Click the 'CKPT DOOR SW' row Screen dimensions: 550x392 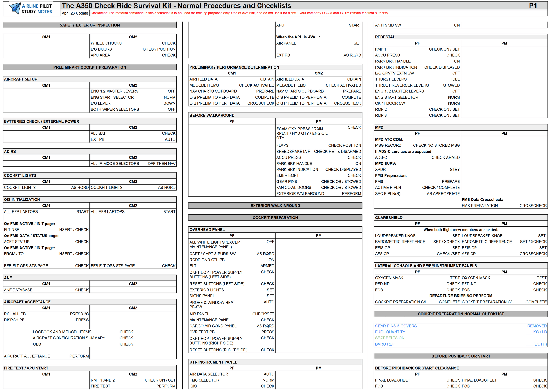pos(418,103)
